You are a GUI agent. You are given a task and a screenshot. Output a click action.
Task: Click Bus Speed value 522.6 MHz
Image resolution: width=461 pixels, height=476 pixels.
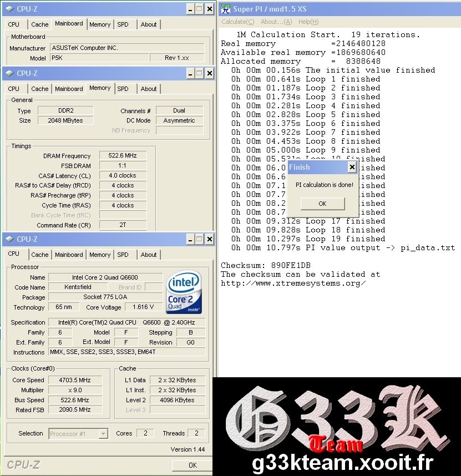pyautogui.click(x=75, y=400)
